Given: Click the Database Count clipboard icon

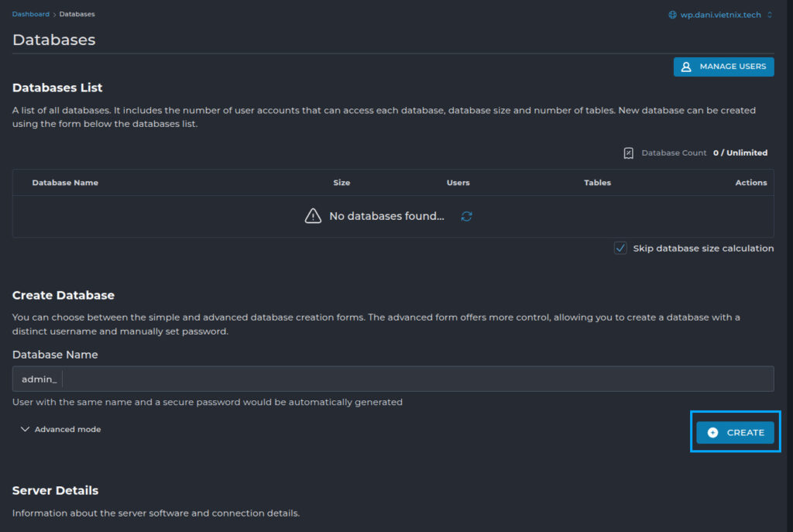Looking at the screenshot, I should pos(628,153).
